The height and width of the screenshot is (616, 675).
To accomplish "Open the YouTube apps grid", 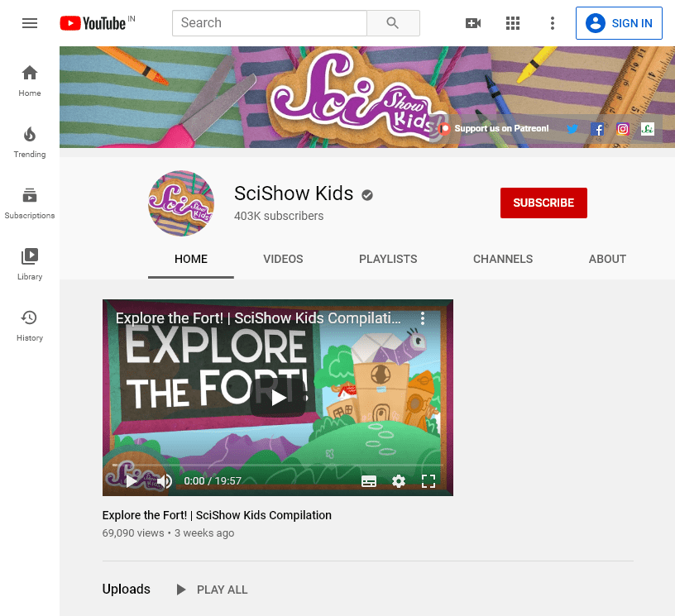I will pos(512,23).
